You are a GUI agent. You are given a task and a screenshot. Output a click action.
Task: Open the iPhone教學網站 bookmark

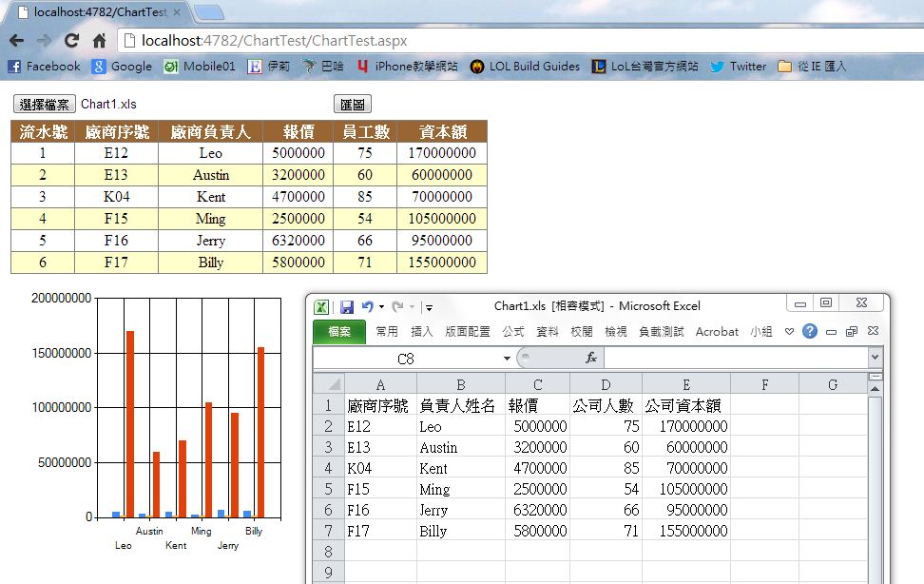point(407,67)
